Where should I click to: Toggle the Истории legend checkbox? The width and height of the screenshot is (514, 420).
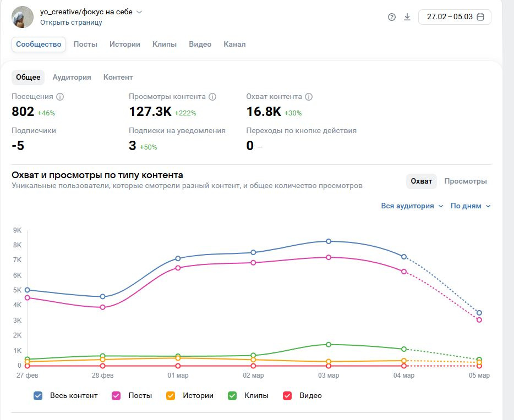point(171,395)
